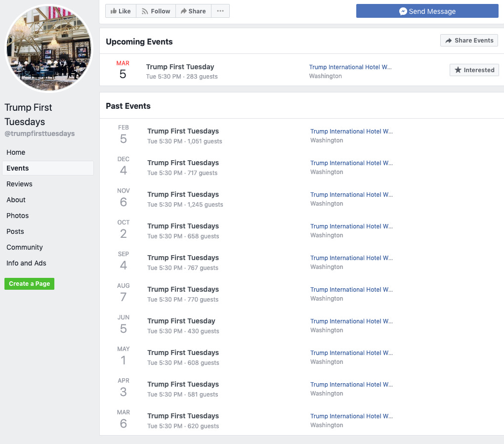Click the '620 guests' detail line

coord(183,426)
